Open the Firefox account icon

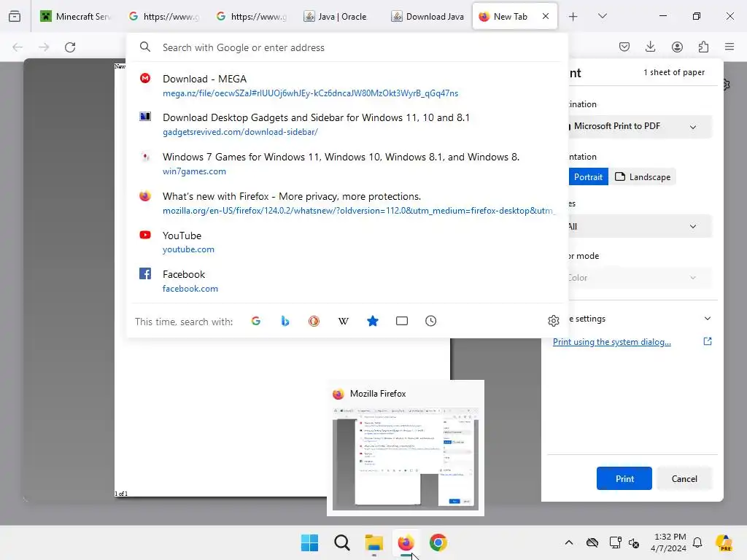click(677, 47)
